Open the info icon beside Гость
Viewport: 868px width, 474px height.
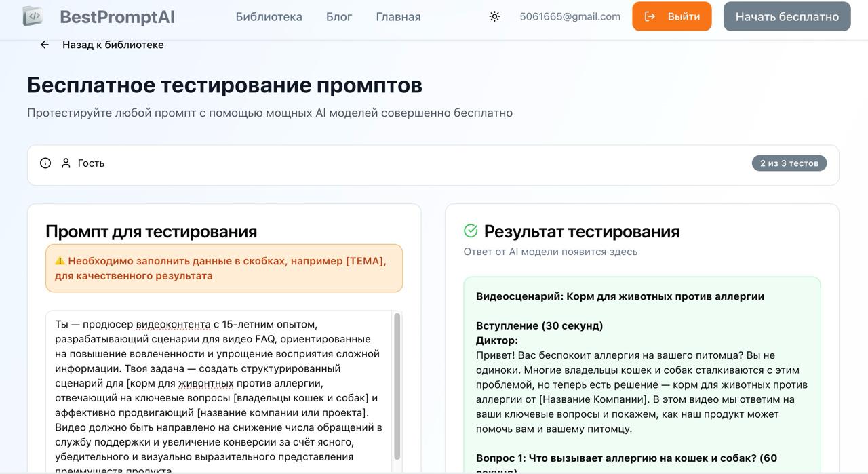tap(45, 163)
